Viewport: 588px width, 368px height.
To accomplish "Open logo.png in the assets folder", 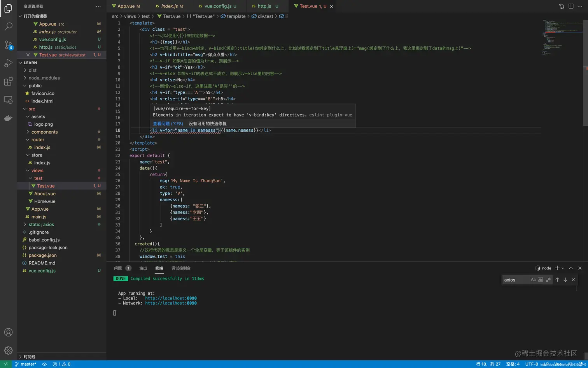I will [x=62, y=124].
